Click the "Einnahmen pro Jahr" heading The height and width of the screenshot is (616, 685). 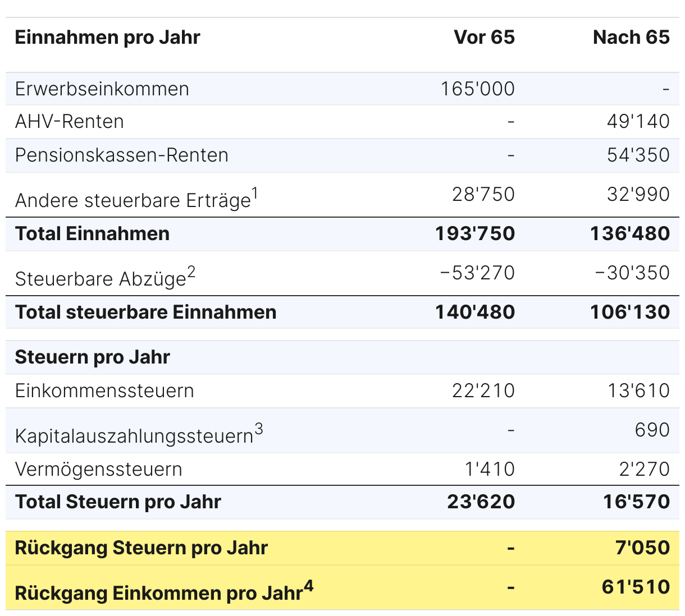[107, 37]
